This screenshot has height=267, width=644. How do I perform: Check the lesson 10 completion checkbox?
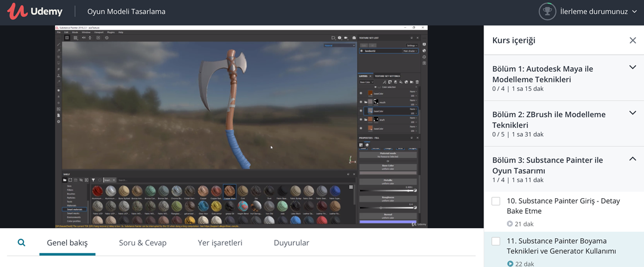pos(496,201)
